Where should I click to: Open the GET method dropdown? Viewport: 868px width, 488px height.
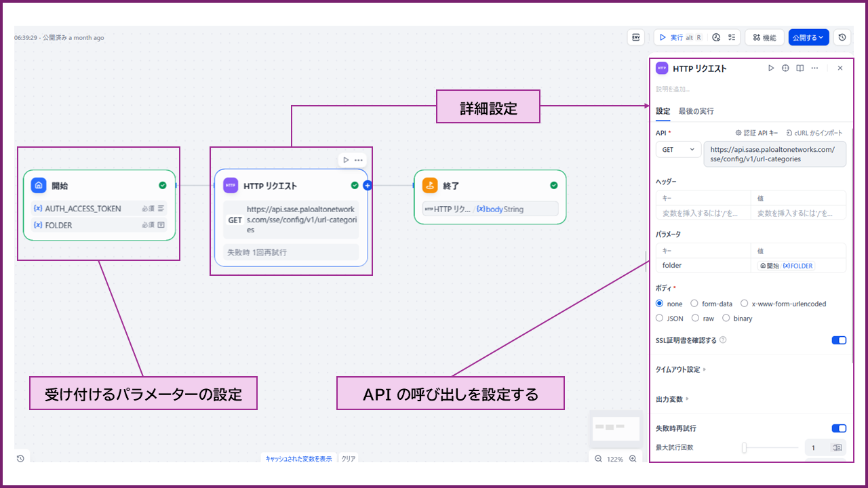678,149
